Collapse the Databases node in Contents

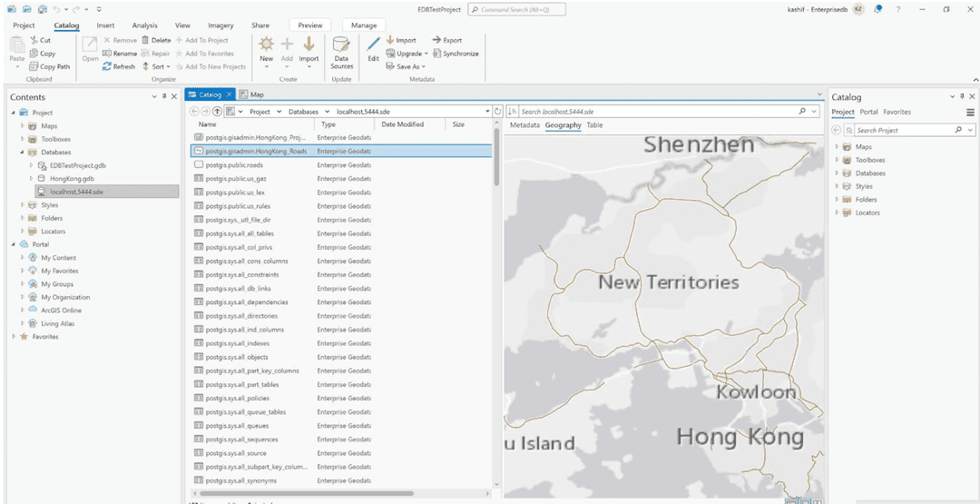[x=23, y=153]
